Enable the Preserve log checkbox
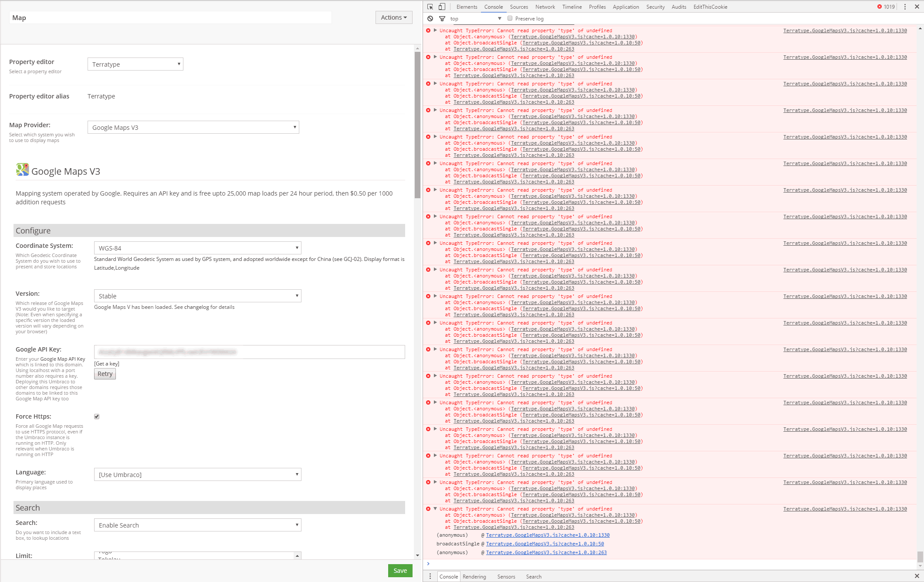The height and width of the screenshot is (582, 924). point(510,18)
